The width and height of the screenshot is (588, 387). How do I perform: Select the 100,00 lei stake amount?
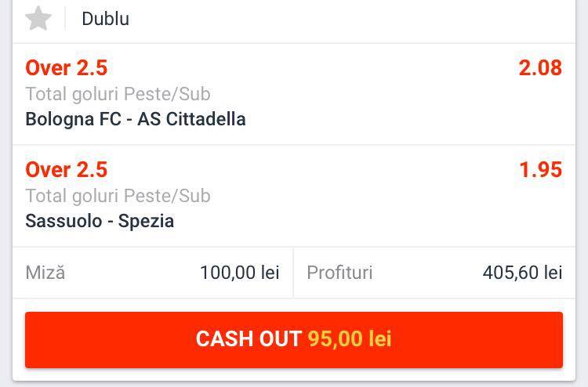click(240, 273)
